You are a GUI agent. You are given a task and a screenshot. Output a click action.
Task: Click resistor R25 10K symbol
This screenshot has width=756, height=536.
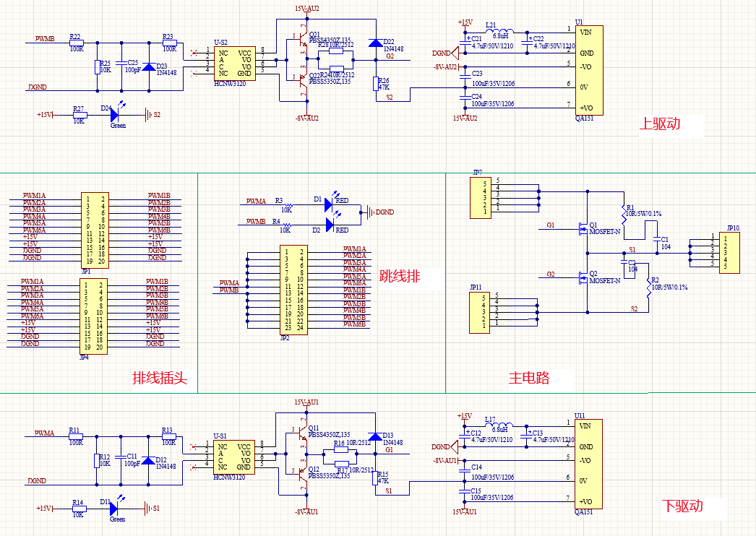pos(98,67)
